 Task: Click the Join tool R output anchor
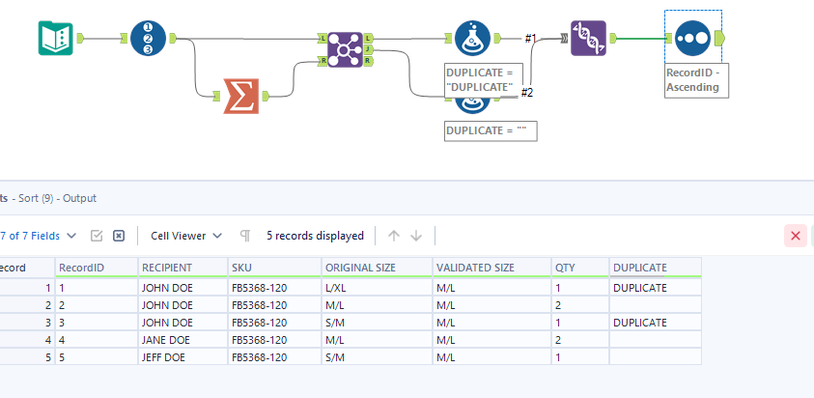[368, 61]
